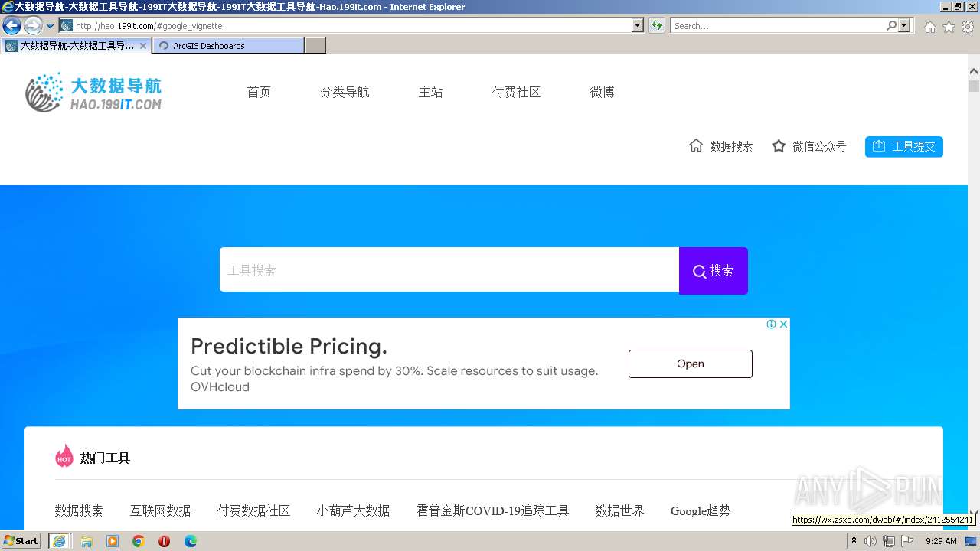Click the IE Search box

tap(778, 26)
